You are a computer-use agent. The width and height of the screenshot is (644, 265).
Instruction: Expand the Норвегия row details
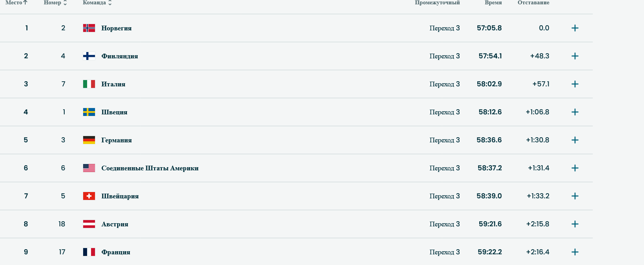pos(575,28)
